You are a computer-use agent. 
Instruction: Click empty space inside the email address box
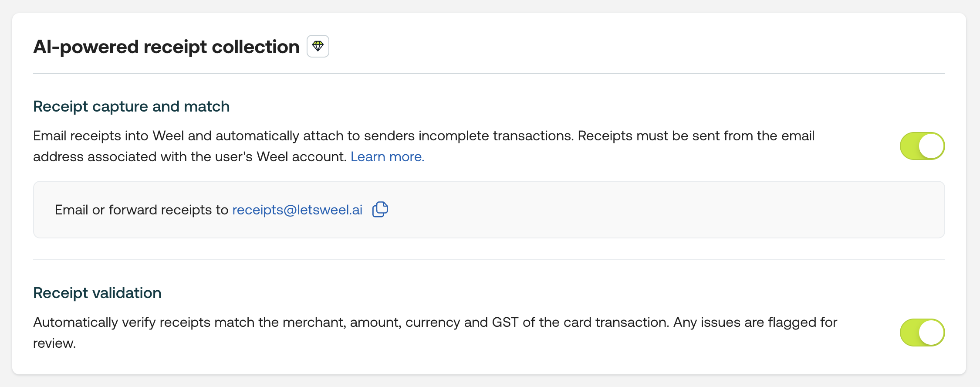click(653, 210)
